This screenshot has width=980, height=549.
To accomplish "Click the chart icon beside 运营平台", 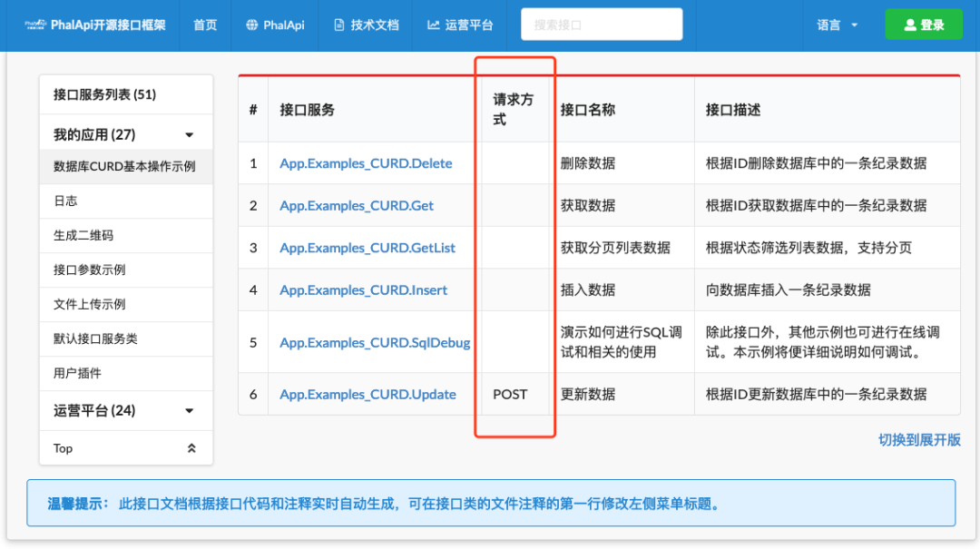I will point(433,25).
